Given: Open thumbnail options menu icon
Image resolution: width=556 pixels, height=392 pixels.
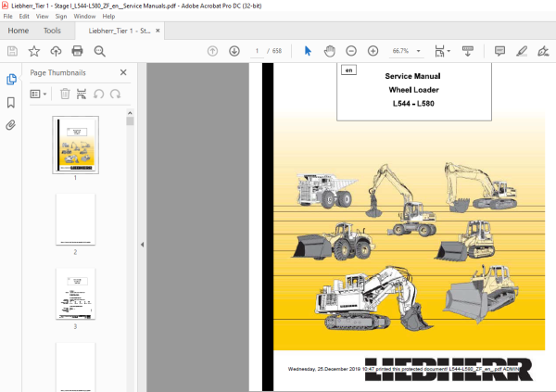Looking at the screenshot, I should [35, 94].
